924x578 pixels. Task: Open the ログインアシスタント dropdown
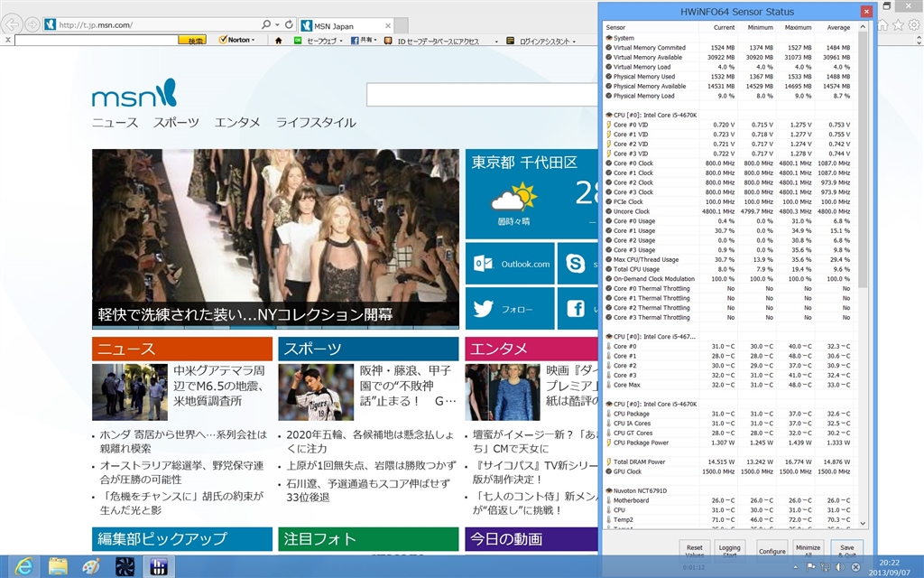pyautogui.click(x=544, y=41)
